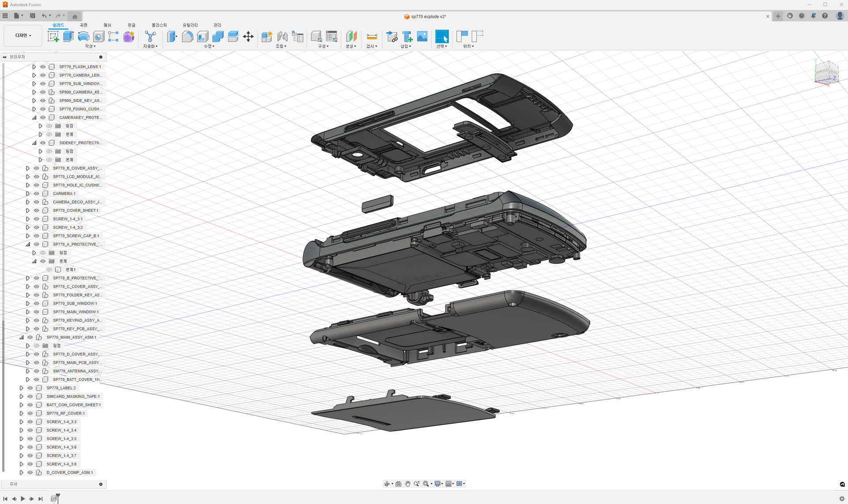Click the Insert Canvas image icon
Viewport: 848px width, 504px height.
[x=422, y=36]
